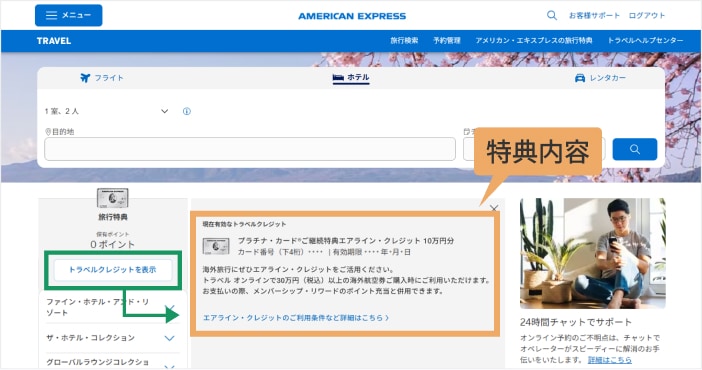This screenshot has width=702, height=370.
Task: Click 現在有効なトラベルクレジット heading text
Action: click(x=244, y=224)
